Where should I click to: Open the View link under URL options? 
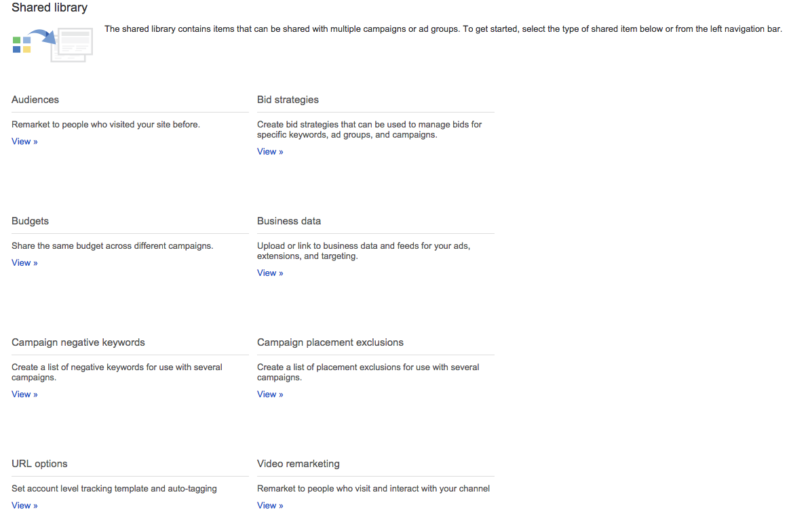[24, 505]
